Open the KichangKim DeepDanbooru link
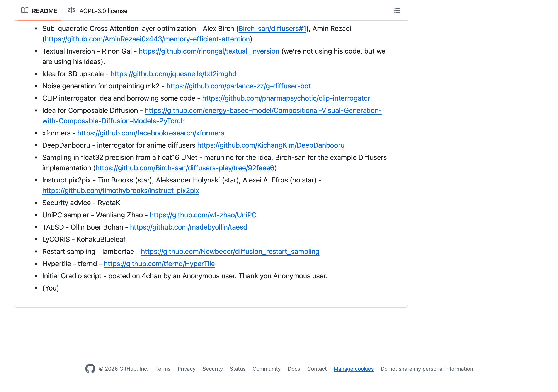 [271, 145]
